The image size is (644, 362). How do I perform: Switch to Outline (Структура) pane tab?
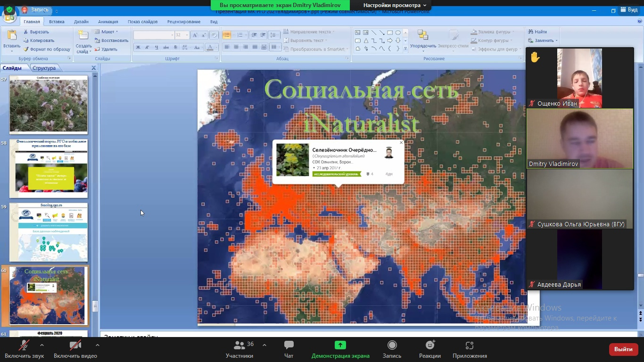(44, 68)
